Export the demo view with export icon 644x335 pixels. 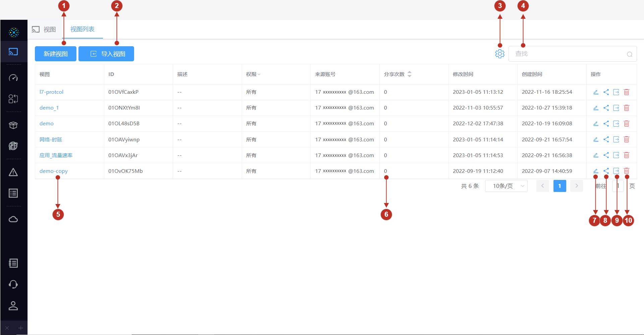pos(616,123)
